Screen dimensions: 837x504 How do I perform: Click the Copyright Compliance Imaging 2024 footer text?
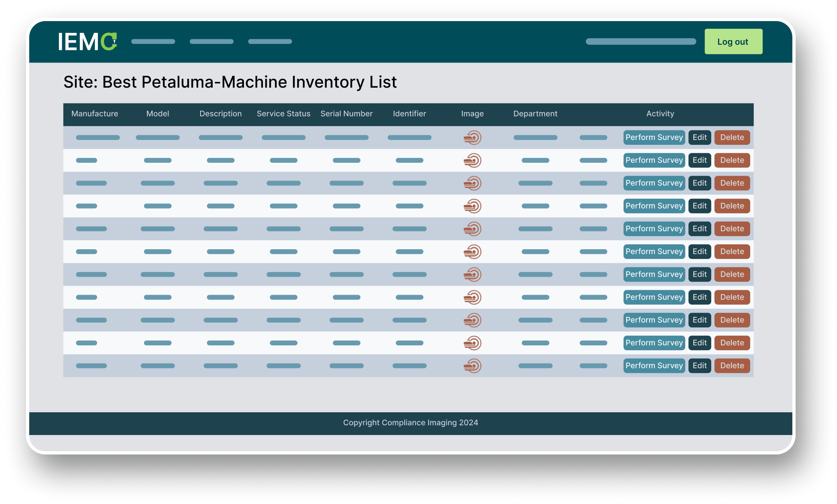click(x=410, y=423)
